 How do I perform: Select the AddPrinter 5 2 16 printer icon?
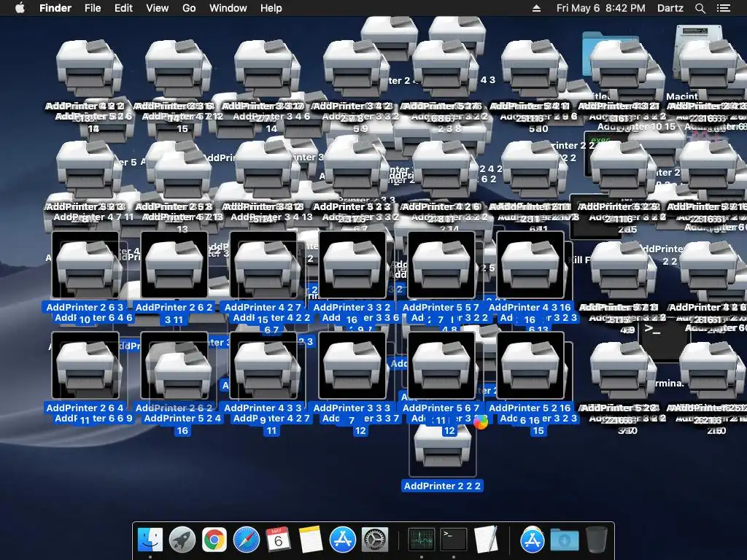pos(530,366)
